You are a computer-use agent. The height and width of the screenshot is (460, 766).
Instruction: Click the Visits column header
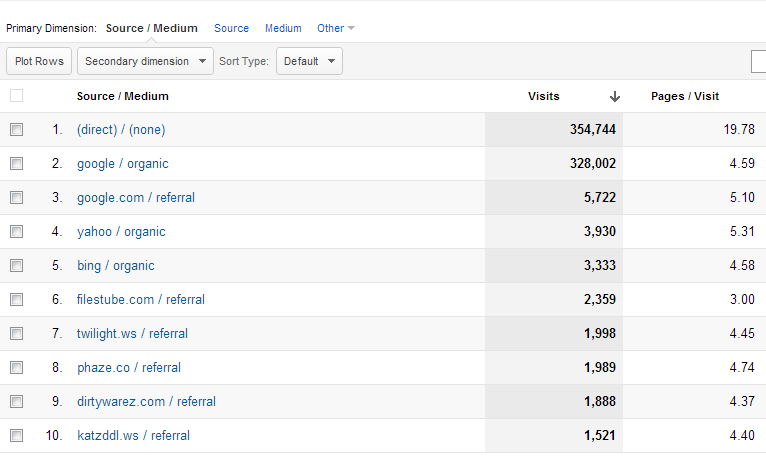[544, 97]
